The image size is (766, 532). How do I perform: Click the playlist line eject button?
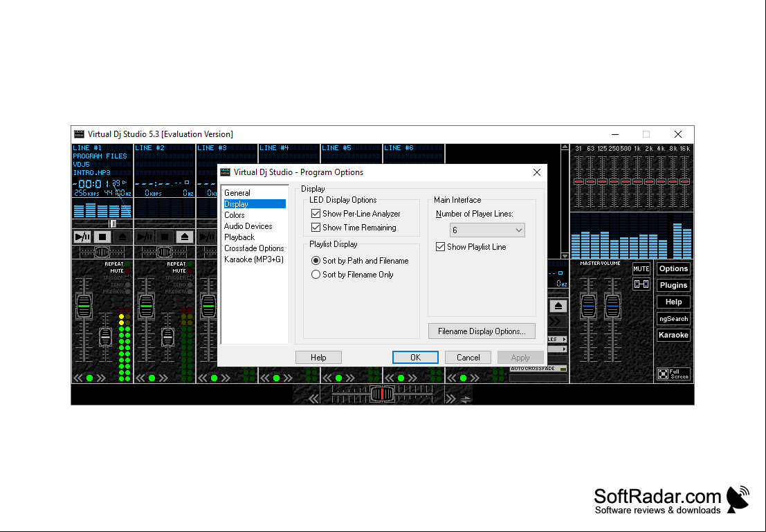[x=558, y=306]
